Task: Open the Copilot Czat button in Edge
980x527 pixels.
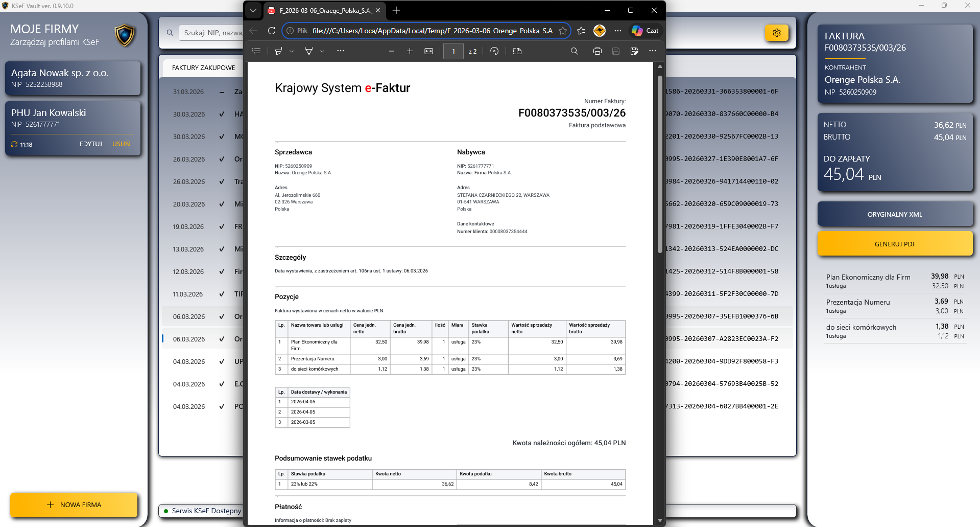Action: (x=645, y=31)
